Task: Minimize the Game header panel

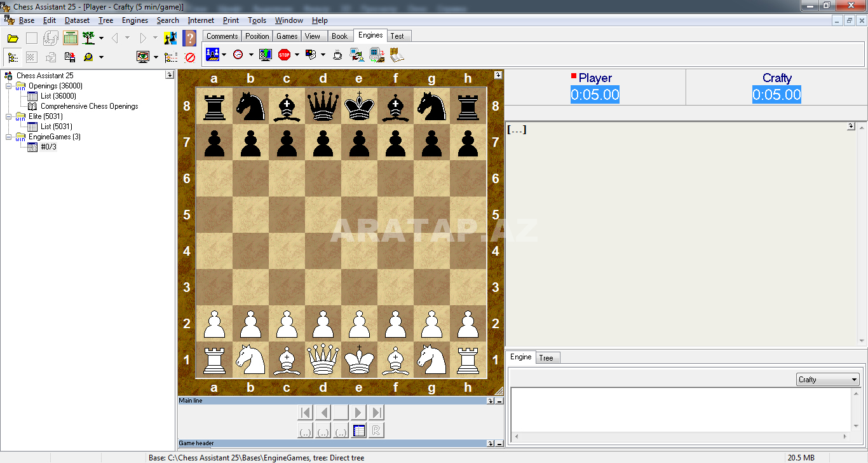Action: pyautogui.click(x=499, y=443)
